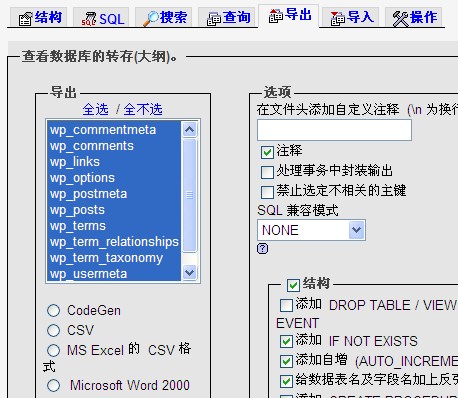Click the 全选 select-all link
Image resolution: width=458 pixels, height=398 pixels.
(95, 109)
